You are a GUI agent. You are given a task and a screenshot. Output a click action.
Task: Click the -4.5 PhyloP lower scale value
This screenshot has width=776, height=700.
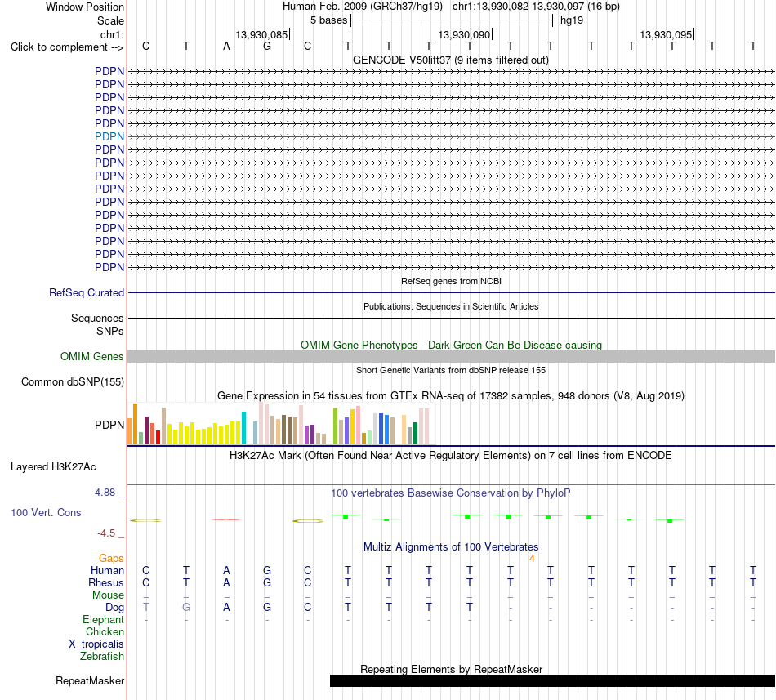click(x=106, y=533)
